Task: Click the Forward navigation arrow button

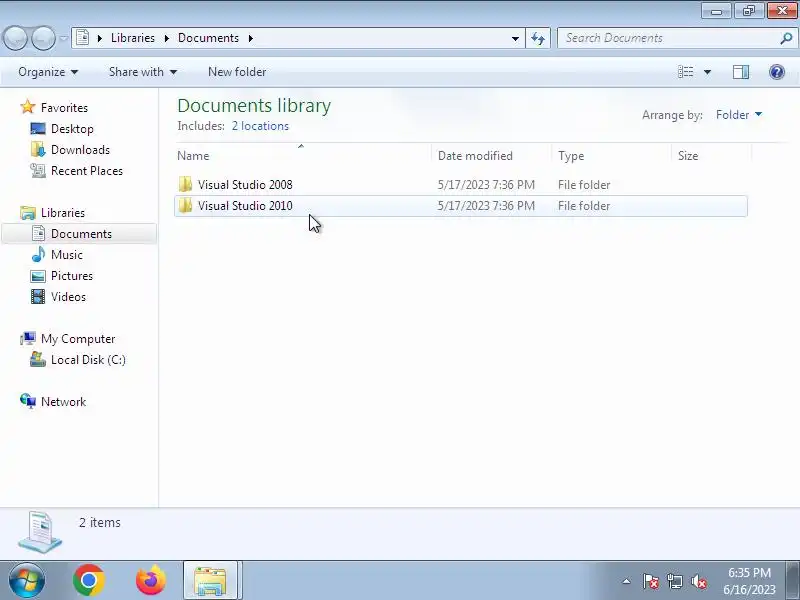Action: tap(44, 38)
